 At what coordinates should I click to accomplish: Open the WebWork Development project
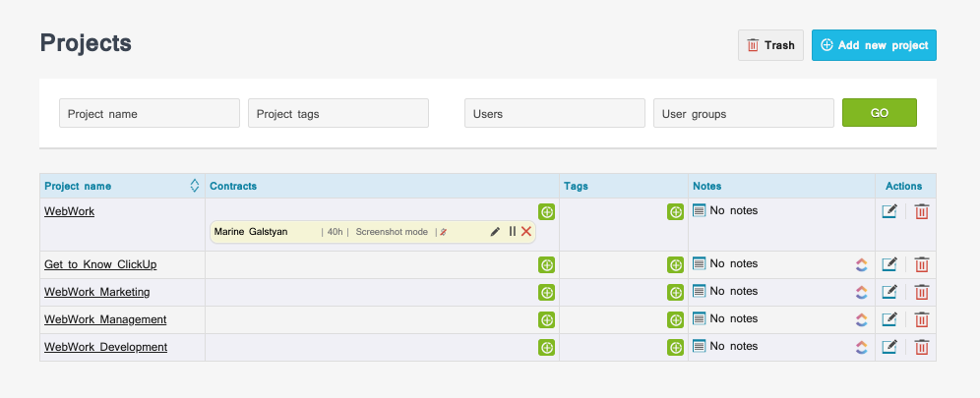(105, 347)
